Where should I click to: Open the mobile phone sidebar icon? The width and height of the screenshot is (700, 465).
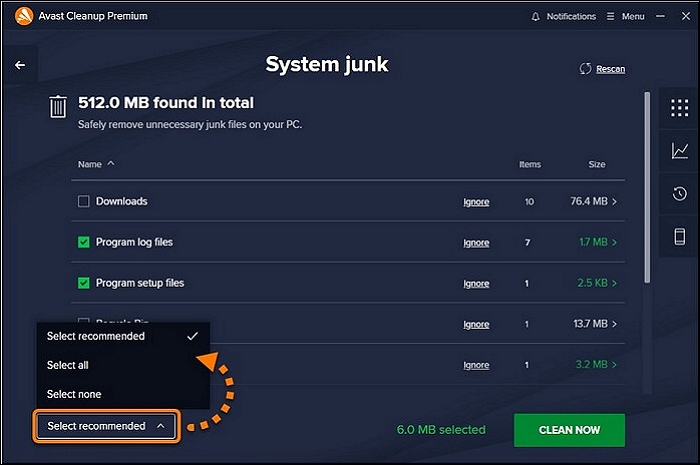point(679,236)
